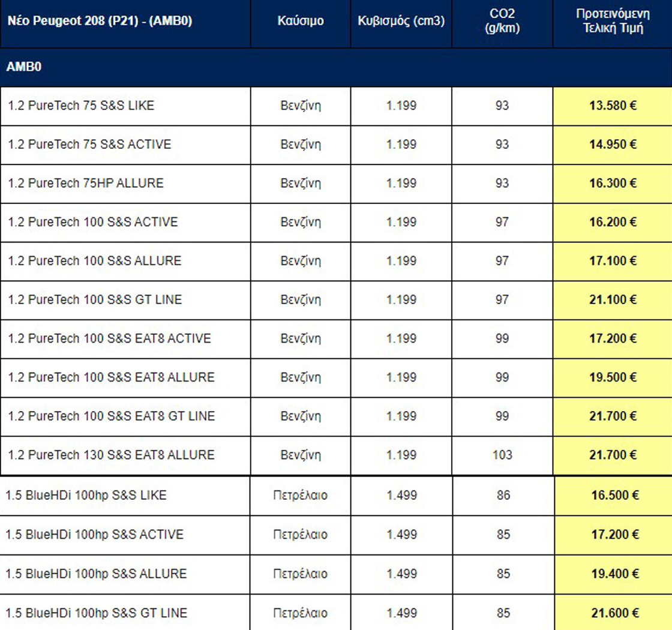Click the 21.700 € price of EAT8 GT LINE

(x=613, y=416)
